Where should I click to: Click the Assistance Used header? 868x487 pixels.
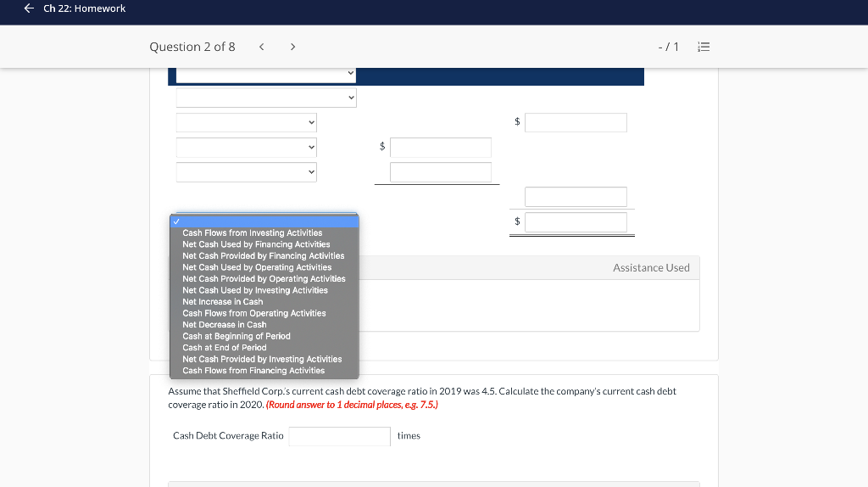tap(651, 268)
